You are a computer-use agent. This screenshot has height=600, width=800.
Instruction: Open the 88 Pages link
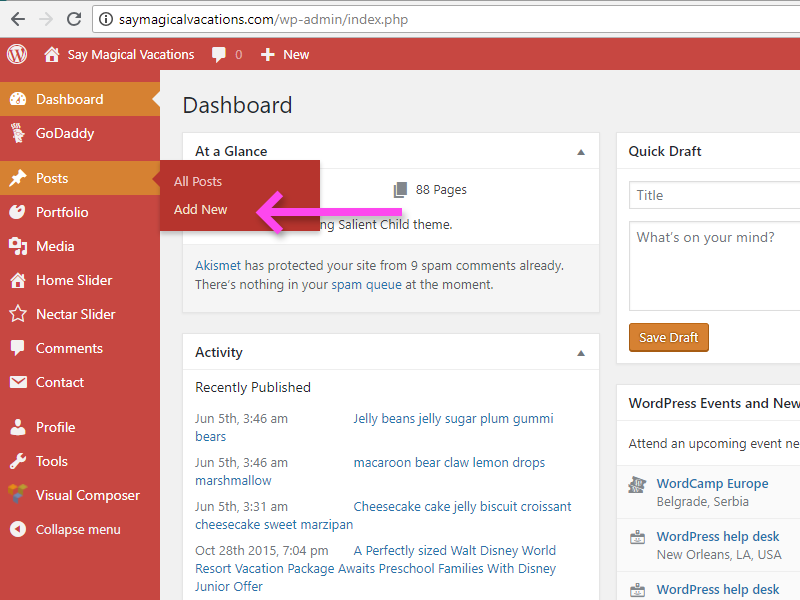(x=441, y=190)
